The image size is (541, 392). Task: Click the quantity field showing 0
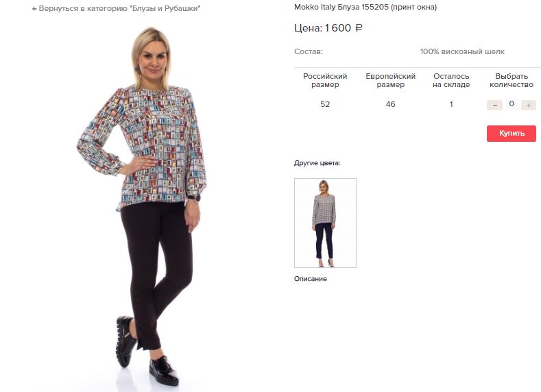pos(512,103)
